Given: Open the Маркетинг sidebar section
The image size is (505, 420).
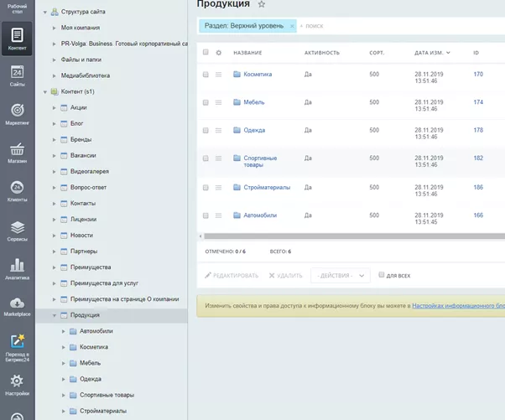Looking at the screenshot, I should [x=17, y=114].
